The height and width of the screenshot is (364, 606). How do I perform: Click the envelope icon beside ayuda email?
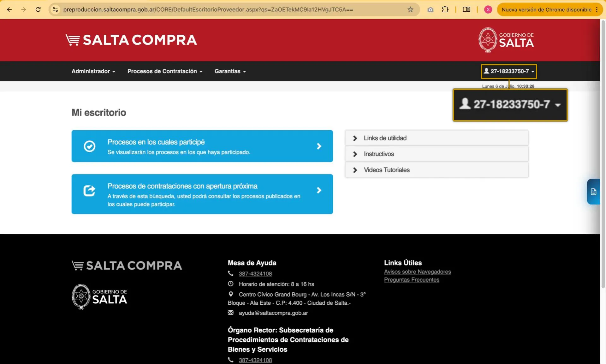(231, 313)
